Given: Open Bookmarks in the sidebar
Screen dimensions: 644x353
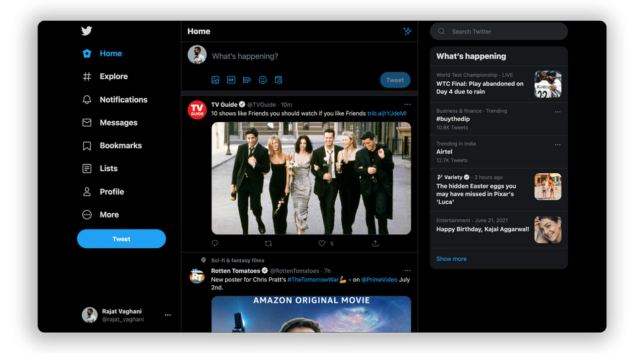Looking at the screenshot, I should (x=112, y=146).
